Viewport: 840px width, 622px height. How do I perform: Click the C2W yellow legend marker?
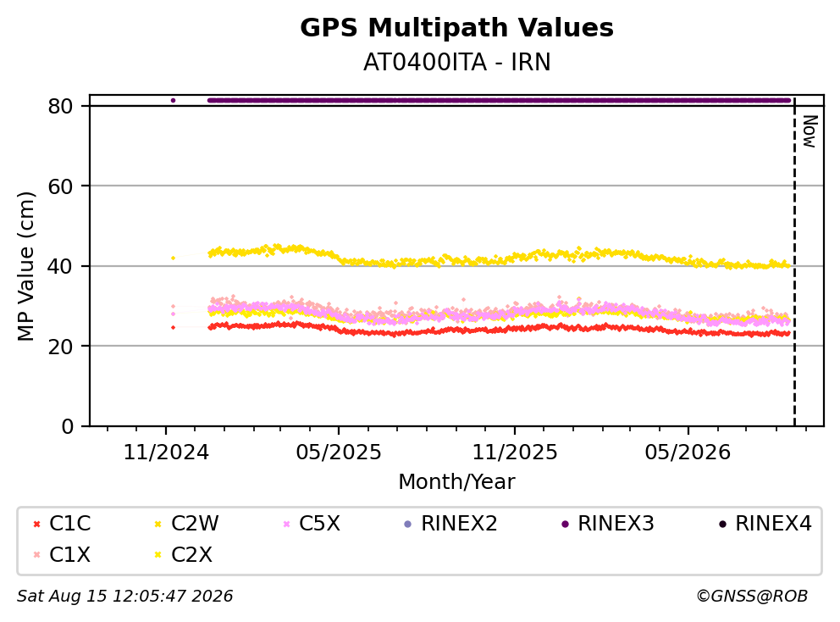pos(158,524)
